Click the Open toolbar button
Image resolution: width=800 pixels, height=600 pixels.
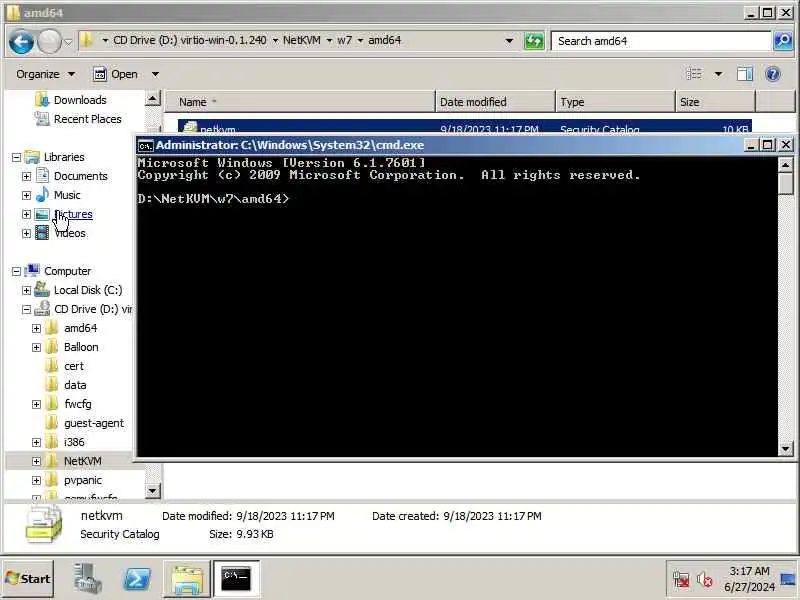[x=115, y=74]
